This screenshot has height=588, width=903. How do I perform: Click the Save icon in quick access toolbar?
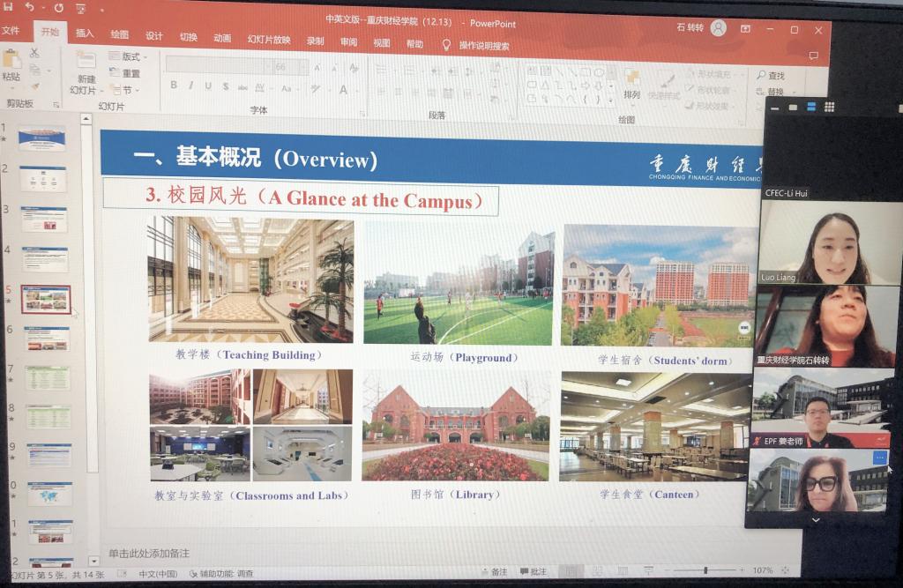point(7,8)
